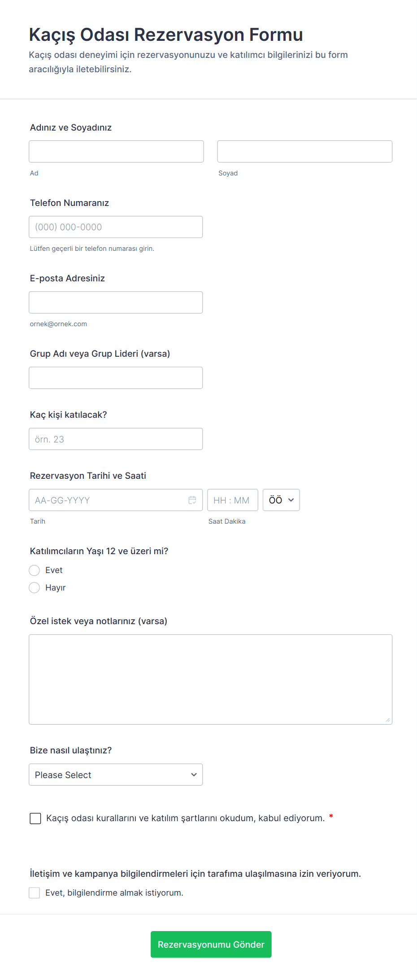Select the Evet radio button
Viewport: 417px width, 980px height.
coord(35,570)
